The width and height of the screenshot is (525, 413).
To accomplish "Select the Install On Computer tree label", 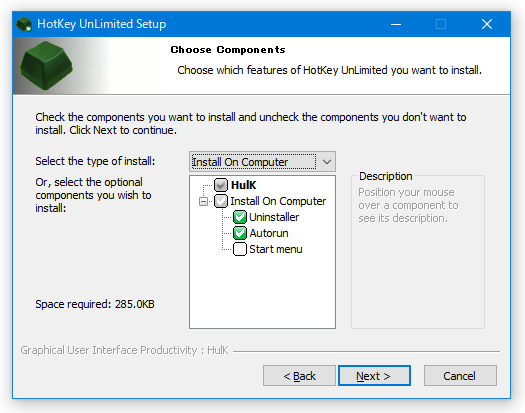I will [x=278, y=201].
